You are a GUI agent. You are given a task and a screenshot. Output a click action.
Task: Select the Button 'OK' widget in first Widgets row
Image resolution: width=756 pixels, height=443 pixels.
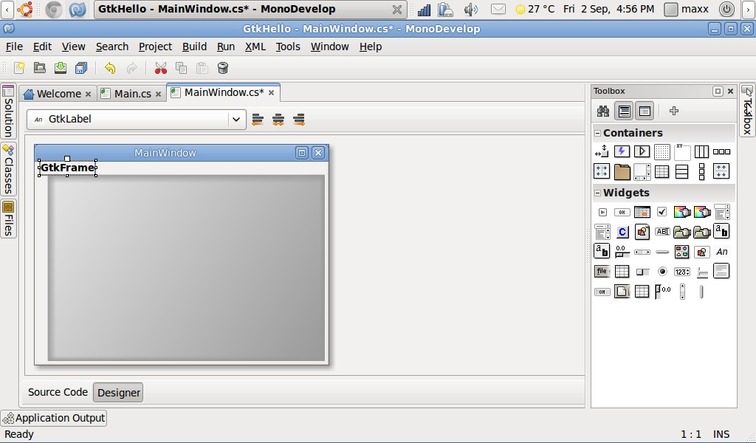coord(622,212)
